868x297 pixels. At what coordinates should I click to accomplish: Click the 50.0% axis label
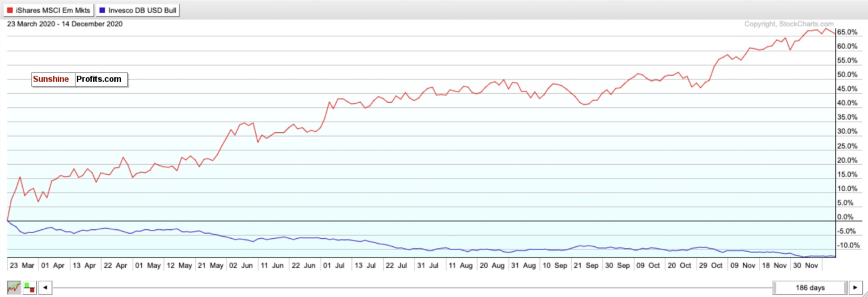click(847, 75)
